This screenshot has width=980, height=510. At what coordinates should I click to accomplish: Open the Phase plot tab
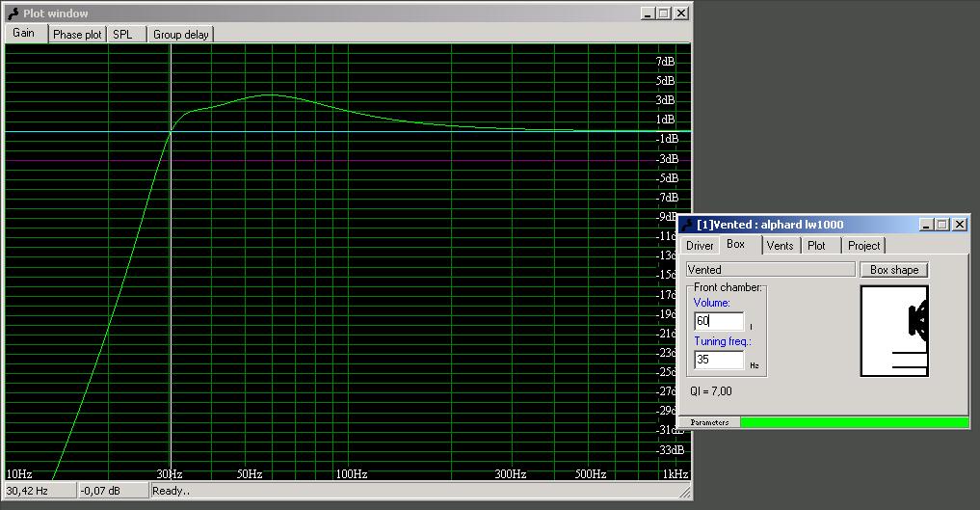point(77,35)
